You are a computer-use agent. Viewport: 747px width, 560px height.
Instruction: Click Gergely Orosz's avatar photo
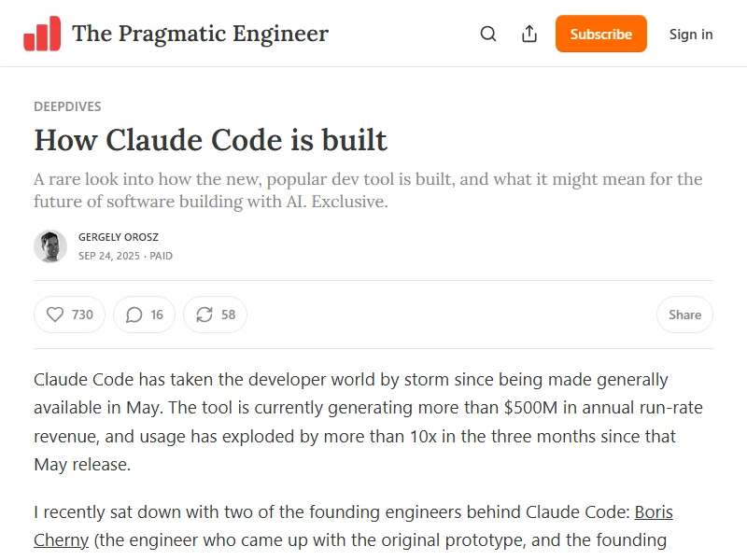click(x=50, y=246)
